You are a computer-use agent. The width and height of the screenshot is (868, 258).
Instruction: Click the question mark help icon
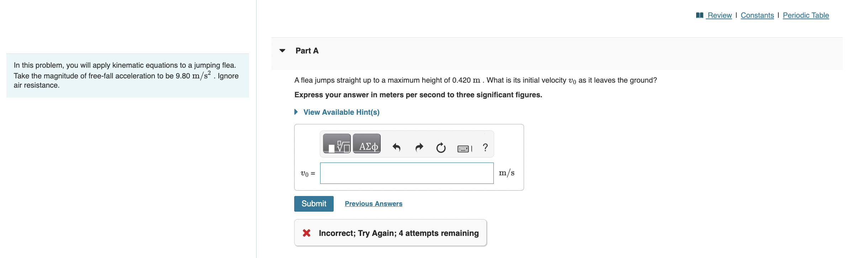pos(485,147)
